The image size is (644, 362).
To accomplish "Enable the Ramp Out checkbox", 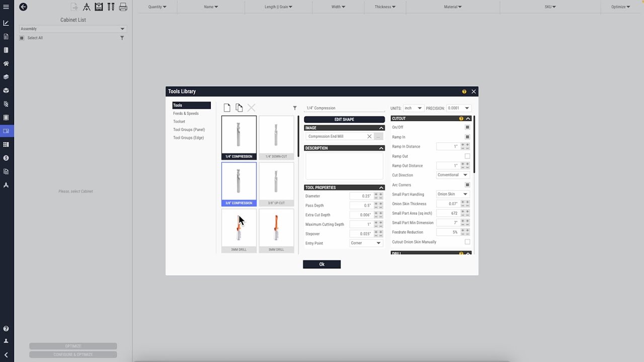I will (467, 156).
